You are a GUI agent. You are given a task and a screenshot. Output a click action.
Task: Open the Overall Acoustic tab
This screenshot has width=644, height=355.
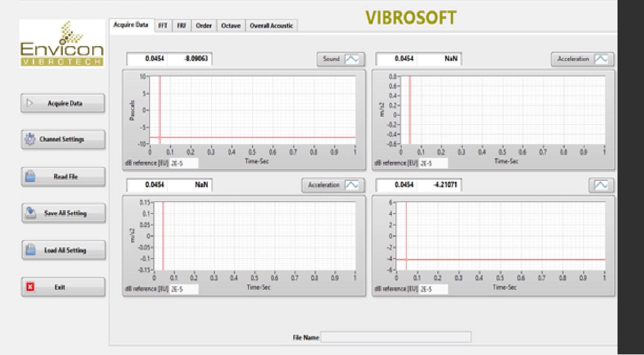(x=271, y=26)
